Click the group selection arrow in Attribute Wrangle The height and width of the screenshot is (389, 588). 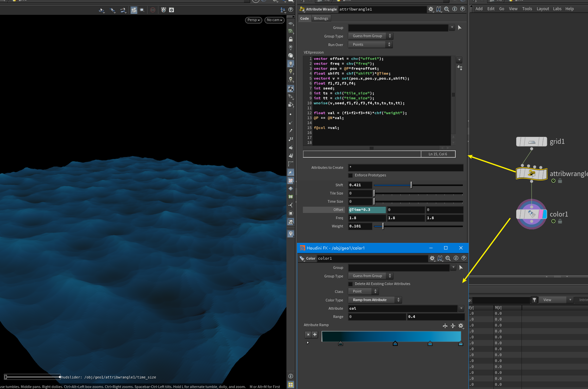pos(460,28)
